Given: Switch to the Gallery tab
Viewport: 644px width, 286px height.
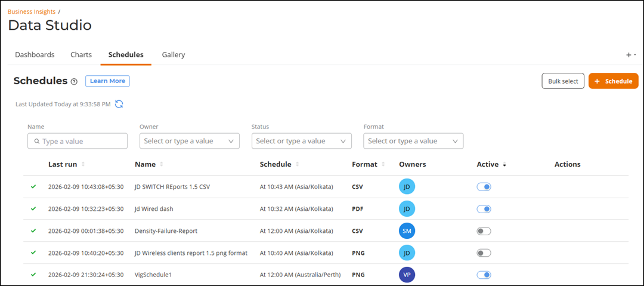Looking at the screenshot, I should pyautogui.click(x=174, y=55).
